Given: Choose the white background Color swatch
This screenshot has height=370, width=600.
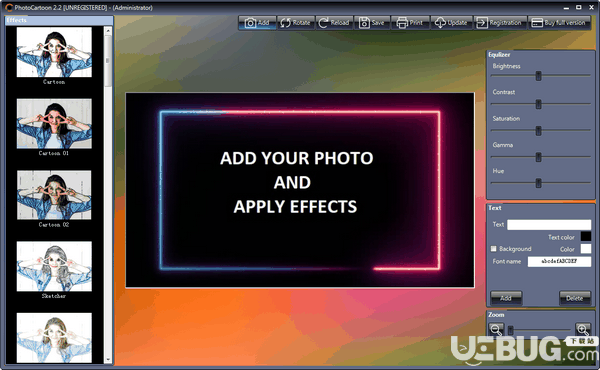Looking at the screenshot, I should coord(585,249).
